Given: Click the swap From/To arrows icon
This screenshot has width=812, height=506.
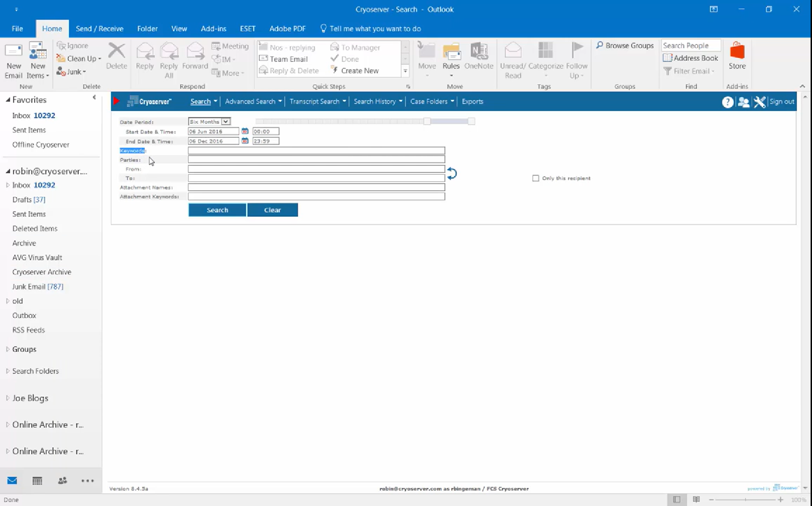Looking at the screenshot, I should pos(451,173).
